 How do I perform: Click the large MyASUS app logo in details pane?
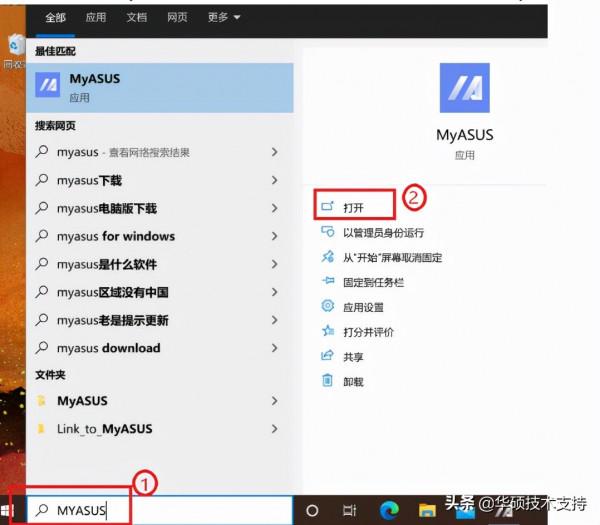pyautogui.click(x=465, y=88)
